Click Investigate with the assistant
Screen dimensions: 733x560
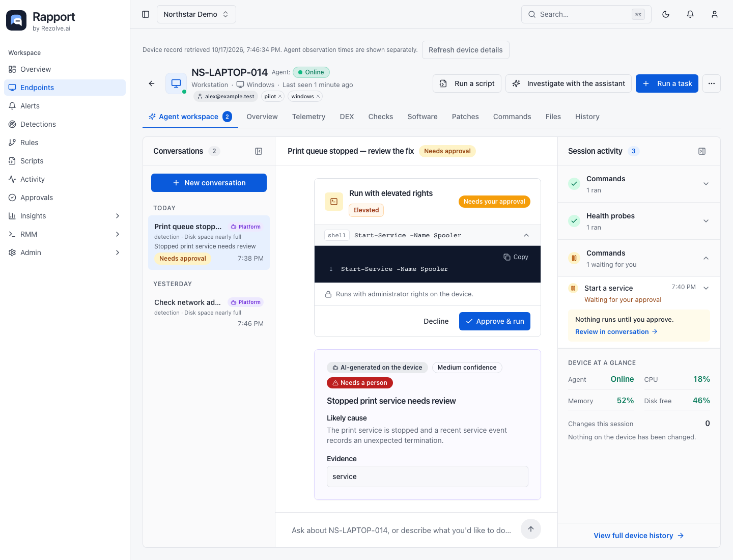569,83
